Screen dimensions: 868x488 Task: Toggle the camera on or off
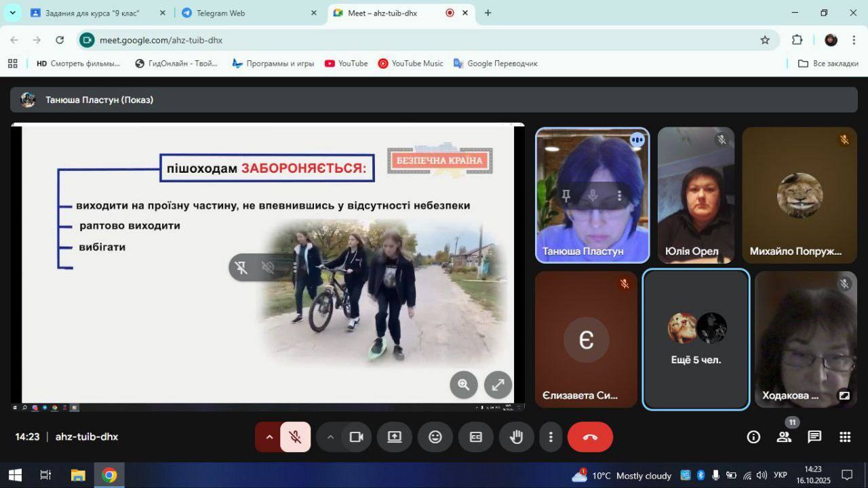tap(356, 437)
